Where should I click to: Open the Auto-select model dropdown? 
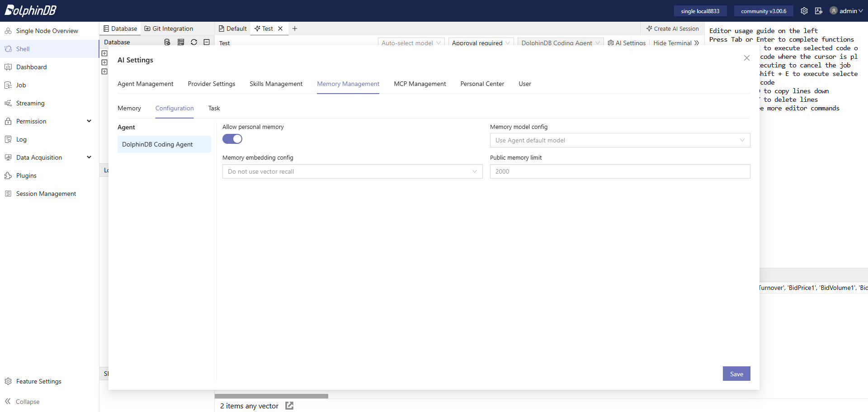pyautogui.click(x=411, y=43)
